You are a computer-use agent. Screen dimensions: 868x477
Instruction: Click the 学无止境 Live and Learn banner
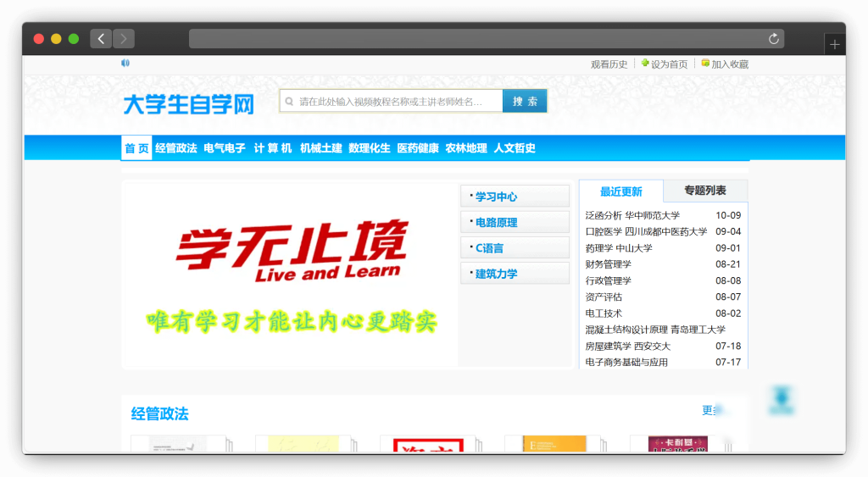[x=291, y=274]
